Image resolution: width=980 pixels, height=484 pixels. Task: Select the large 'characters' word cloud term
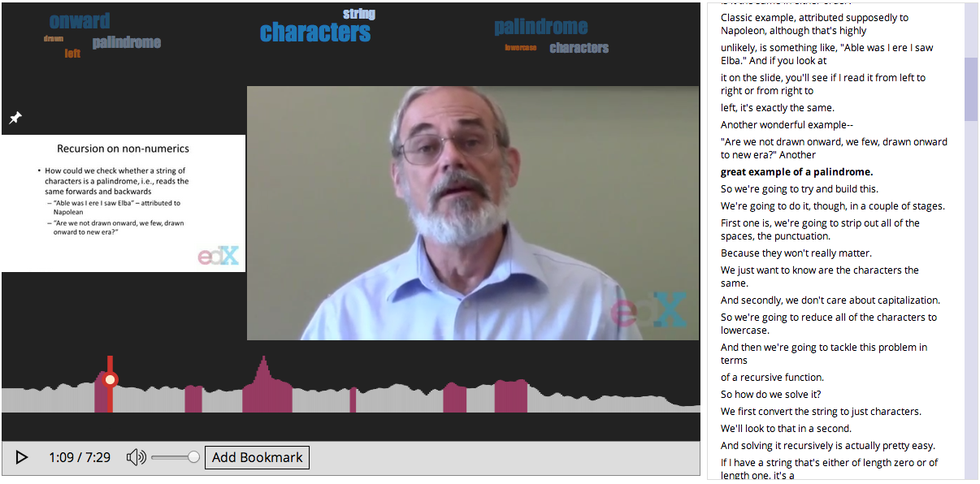(x=315, y=32)
